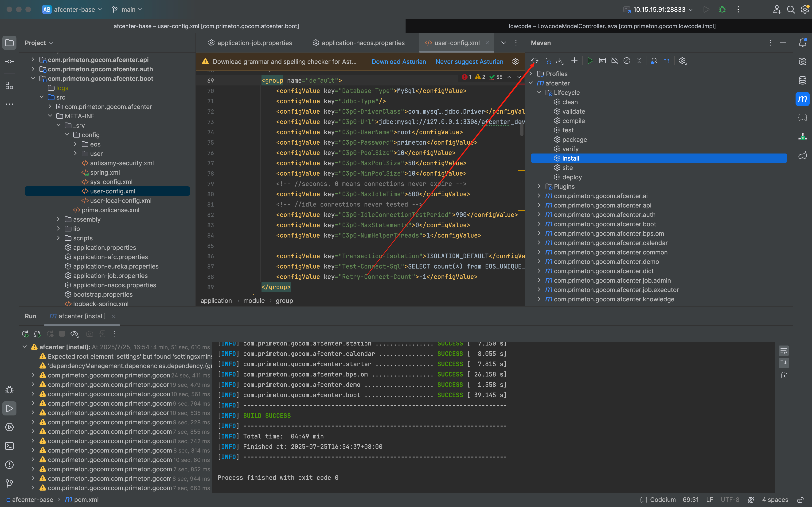Expand the Plugins node in Maven
Viewport: 812px width, 507px height.
(539, 186)
